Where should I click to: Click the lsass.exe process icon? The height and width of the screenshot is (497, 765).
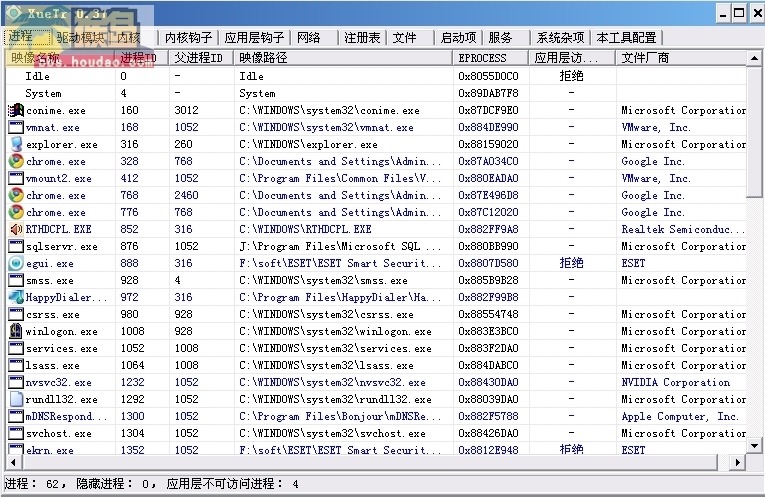[x=16, y=365]
